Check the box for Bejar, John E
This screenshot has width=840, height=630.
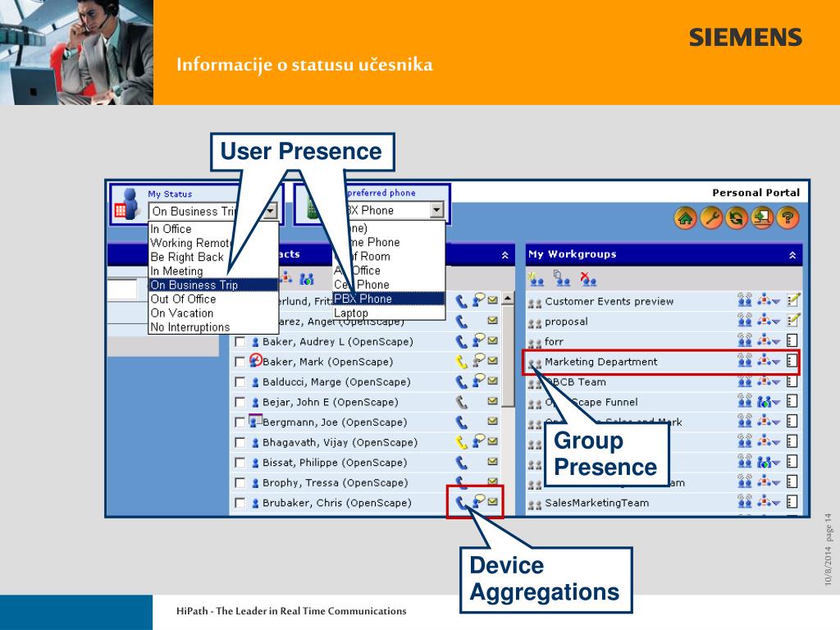[240, 402]
